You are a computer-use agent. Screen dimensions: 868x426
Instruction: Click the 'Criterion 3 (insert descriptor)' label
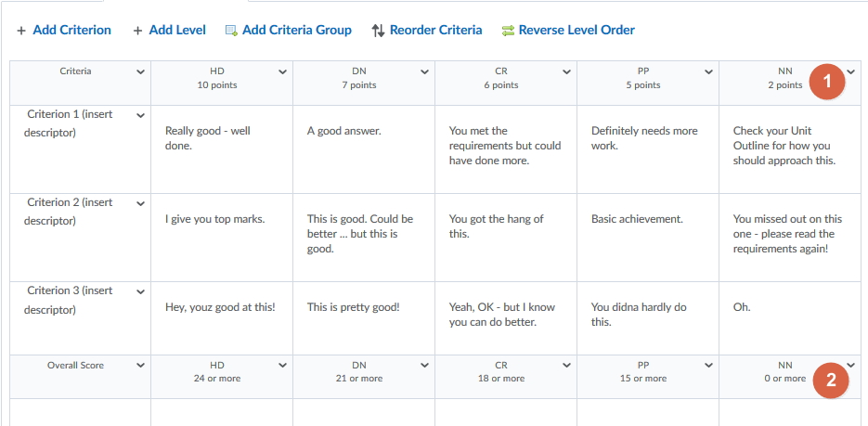pos(68,300)
